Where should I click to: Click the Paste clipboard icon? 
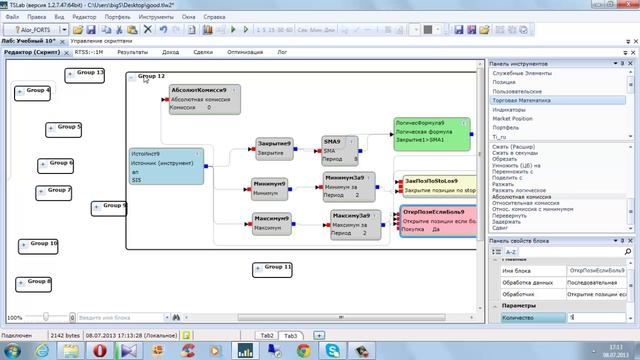132,30
